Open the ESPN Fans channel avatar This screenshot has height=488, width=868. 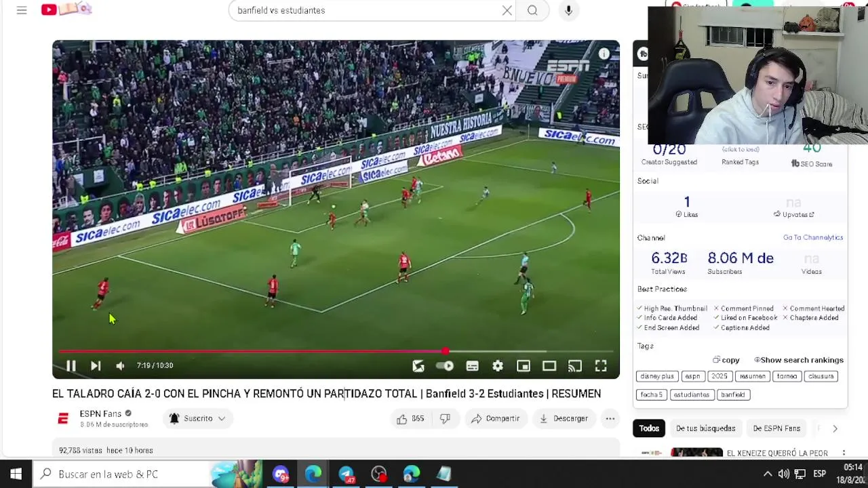pyautogui.click(x=63, y=419)
